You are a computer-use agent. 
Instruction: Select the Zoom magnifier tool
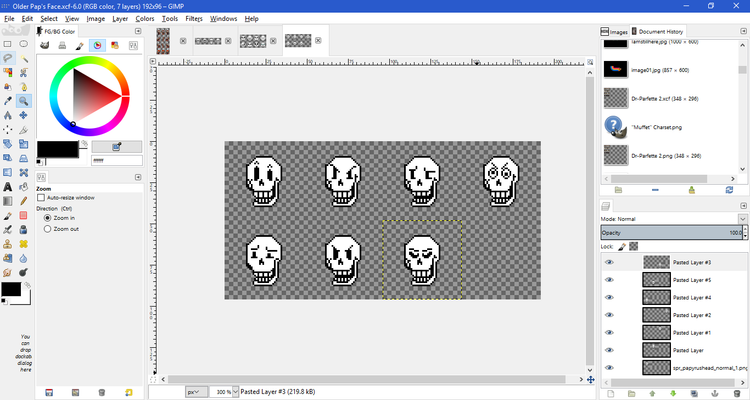point(23,101)
